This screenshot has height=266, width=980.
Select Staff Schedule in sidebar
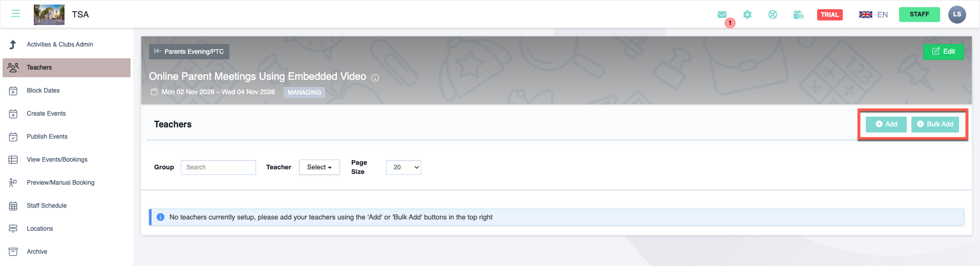click(47, 206)
